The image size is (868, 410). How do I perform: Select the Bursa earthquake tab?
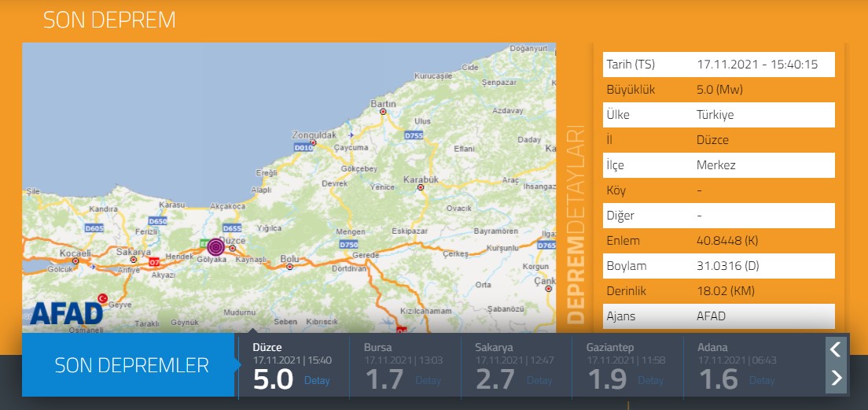pyautogui.click(x=405, y=366)
